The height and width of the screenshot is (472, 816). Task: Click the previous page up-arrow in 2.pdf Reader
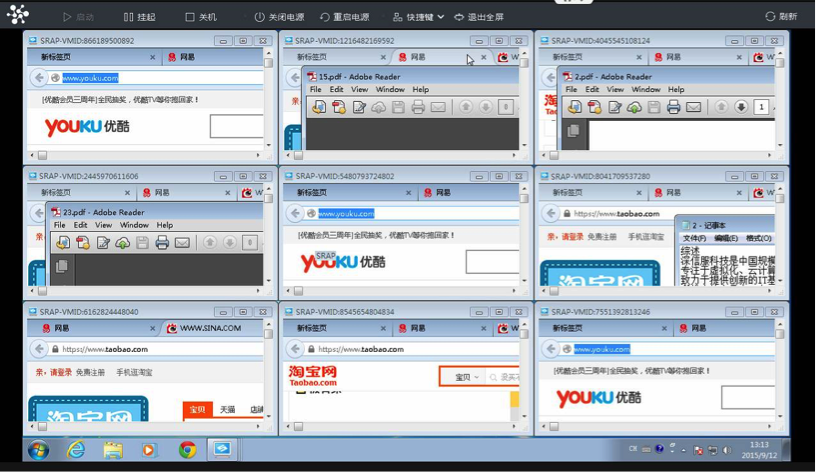pyautogui.click(x=721, y=107)
